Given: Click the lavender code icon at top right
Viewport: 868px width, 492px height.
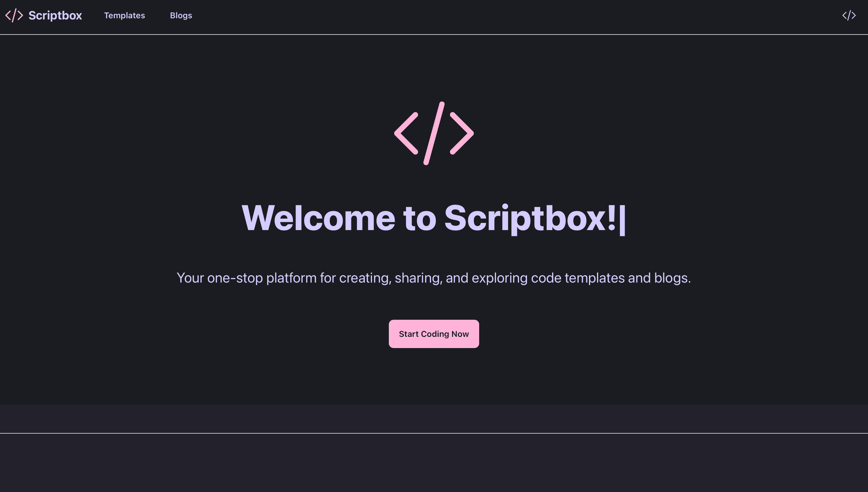Looking at the screenshot, I should pyautogui.click(x=849, y=16).
